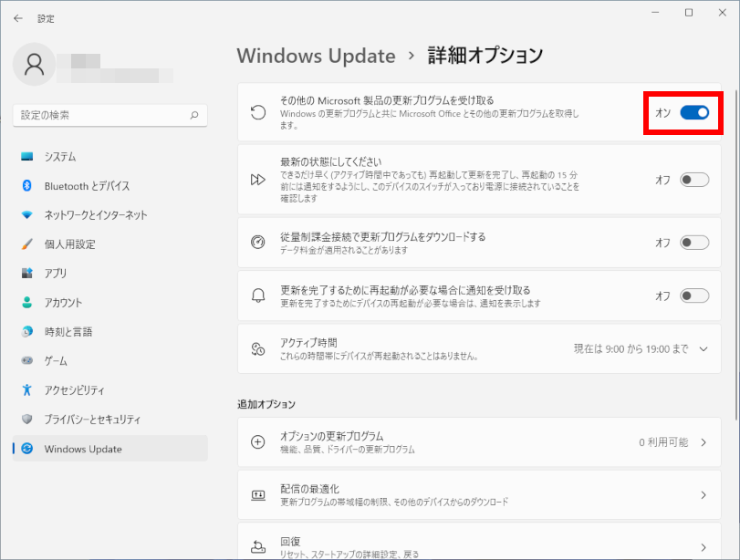The height and width of the screenshot is (560, 740).
Task: Select アカウント in the sidebar
Action: click(63, 303)
